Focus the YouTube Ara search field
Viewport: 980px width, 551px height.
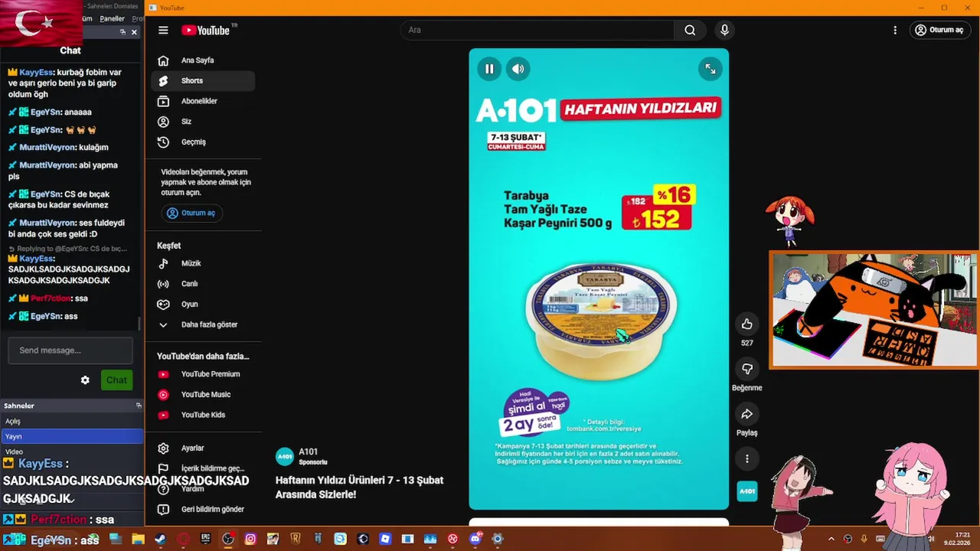point(537,30)
